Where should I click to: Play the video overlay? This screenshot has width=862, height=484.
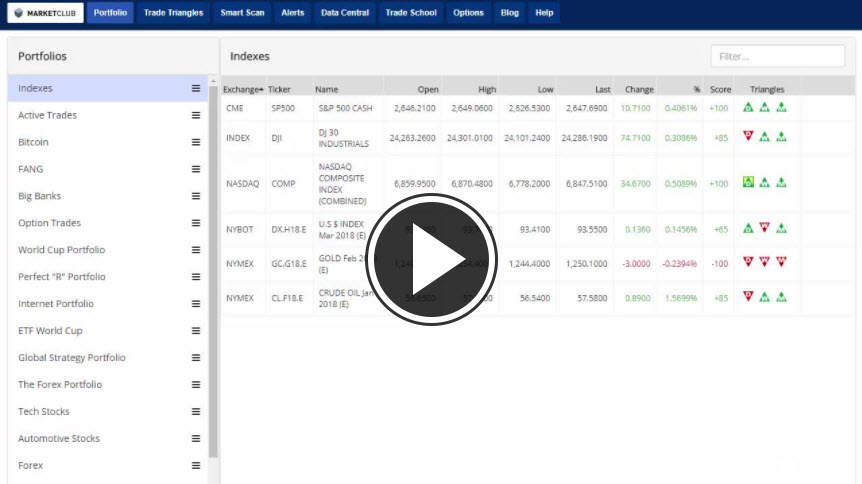point(432,259)
